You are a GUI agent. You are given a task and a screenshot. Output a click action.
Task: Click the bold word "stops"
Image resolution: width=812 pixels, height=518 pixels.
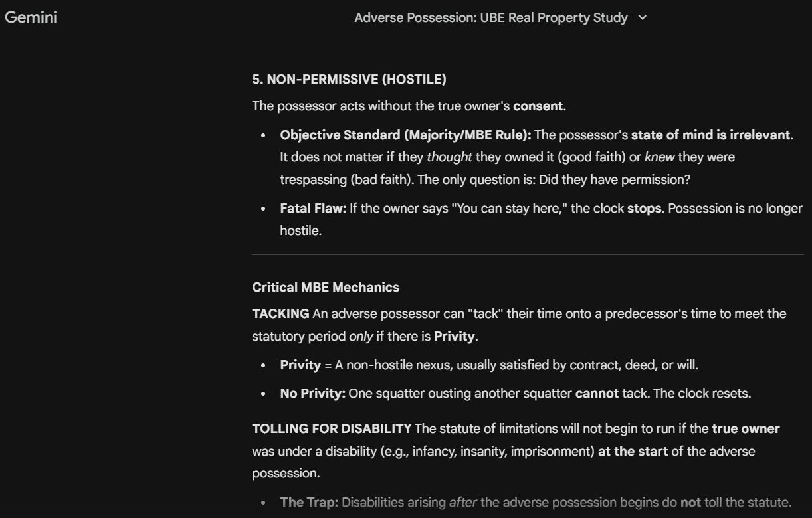pos(644,209)
